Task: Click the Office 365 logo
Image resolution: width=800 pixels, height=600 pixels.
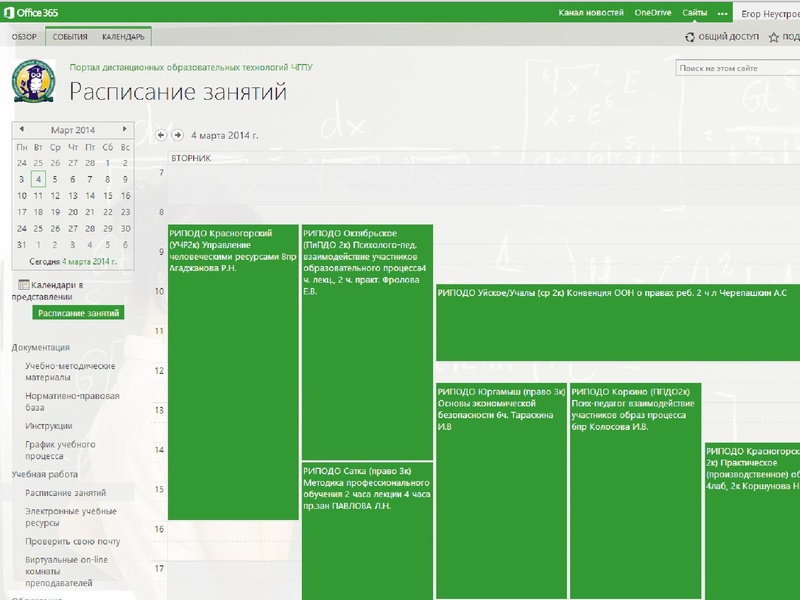Action: coord(29,12)
